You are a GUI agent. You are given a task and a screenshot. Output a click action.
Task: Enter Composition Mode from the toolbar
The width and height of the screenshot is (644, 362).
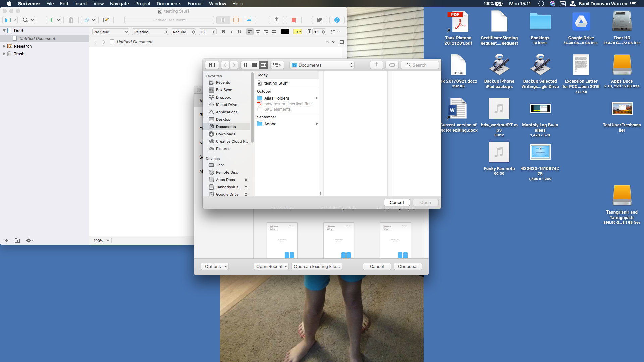[x=320, y=20]
